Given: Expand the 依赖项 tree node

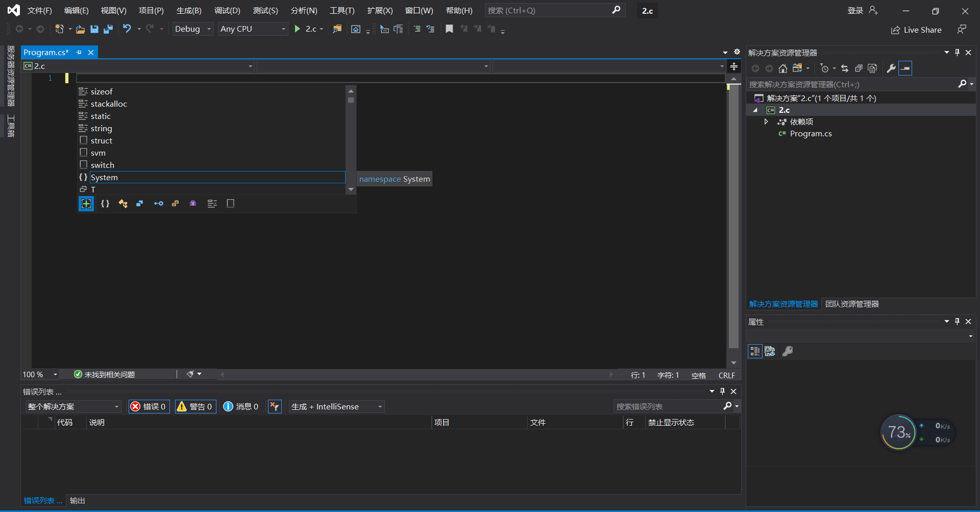Looking at the screenshot, I should click(766, 122).
